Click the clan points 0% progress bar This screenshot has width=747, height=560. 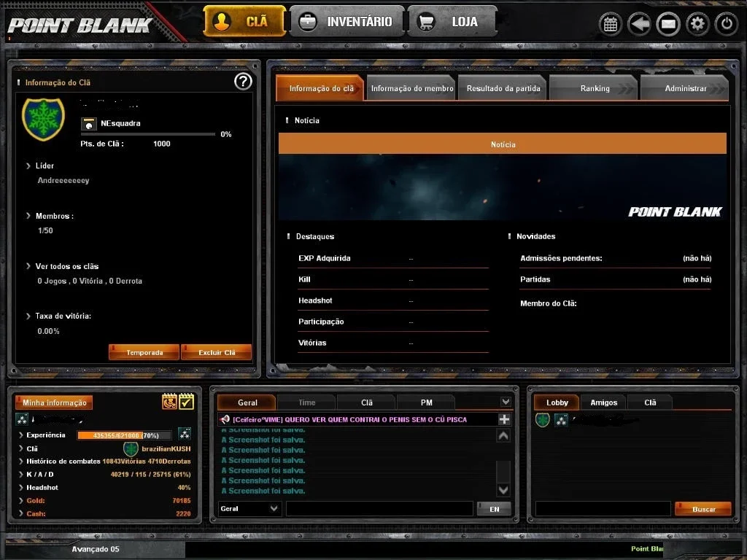tap(148, 134)
